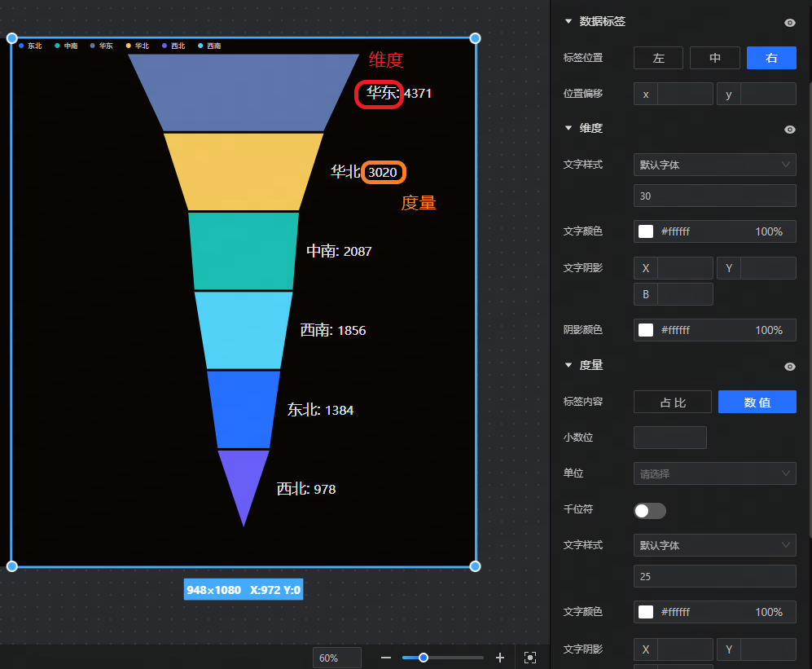Viewport: 812px width, 669px height.
Task: Set label position to 中
Action: (x=714, y=58)
